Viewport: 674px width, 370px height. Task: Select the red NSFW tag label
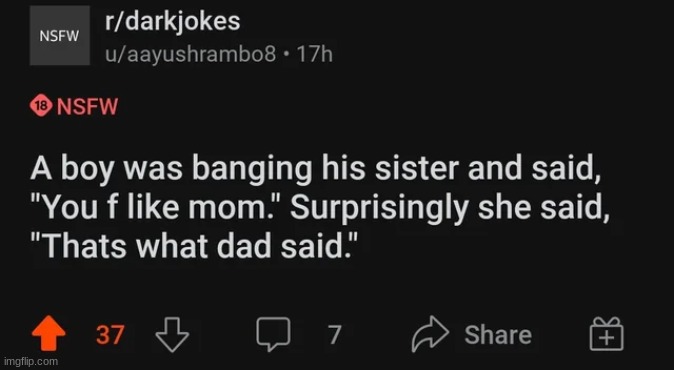click(x=87, y=106)
